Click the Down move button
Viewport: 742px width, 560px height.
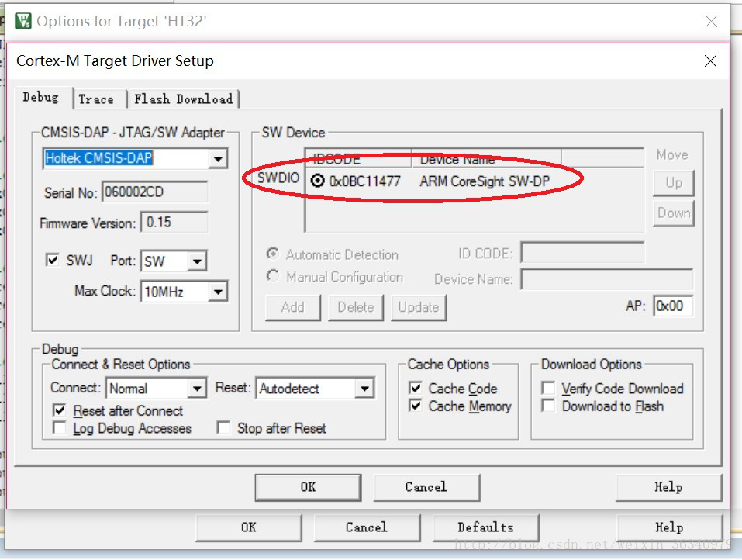click(674, 213)
